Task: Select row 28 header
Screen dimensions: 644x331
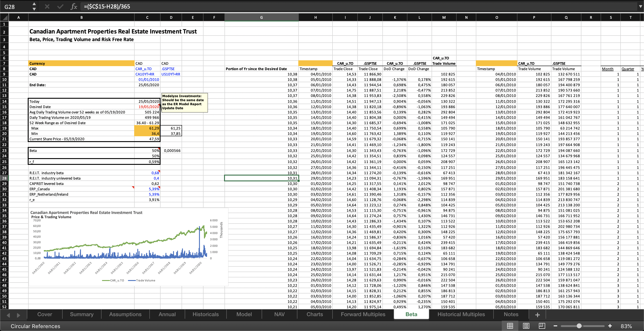Action: 4,178
